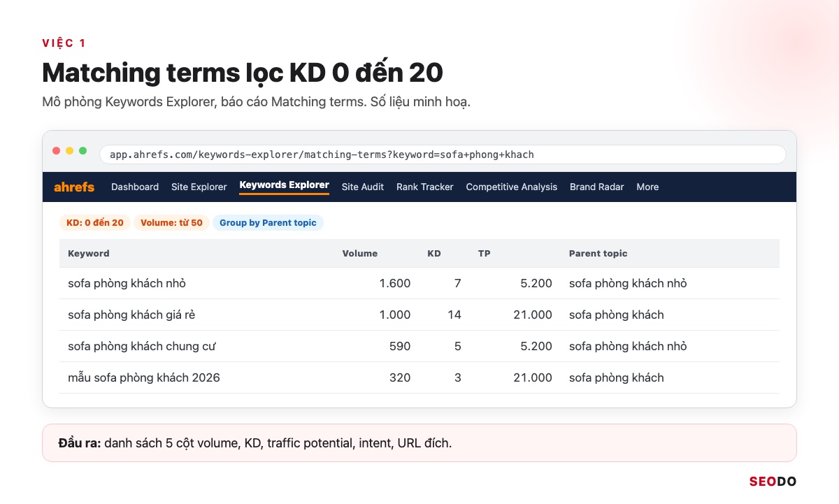Click parent topic in chung cư row
The width and height of the screenshot is (839, 504).
(628, 346)
